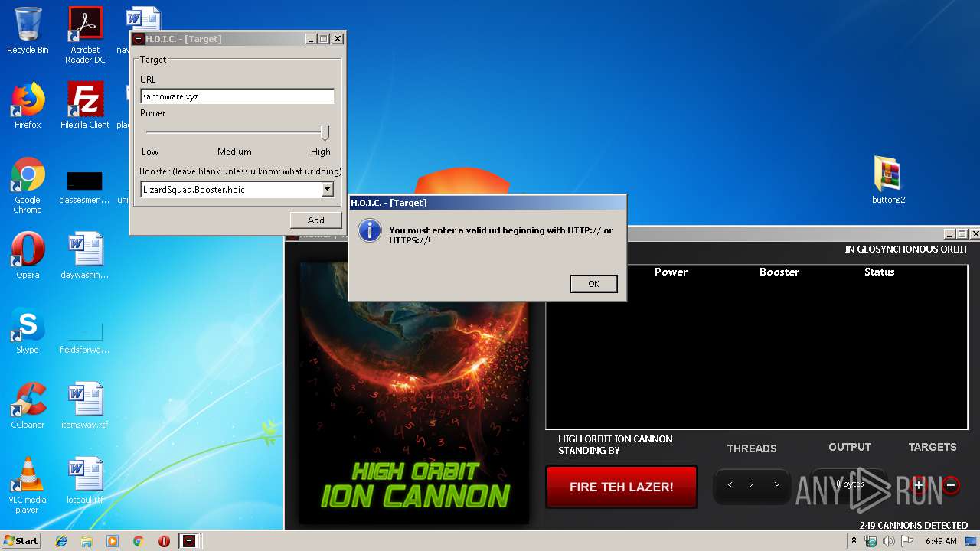Image resolution: width=980 pixels, height=551 pixels.
Task: Select the FileZilla Client desktop icon
Action: tap(85, 106)
